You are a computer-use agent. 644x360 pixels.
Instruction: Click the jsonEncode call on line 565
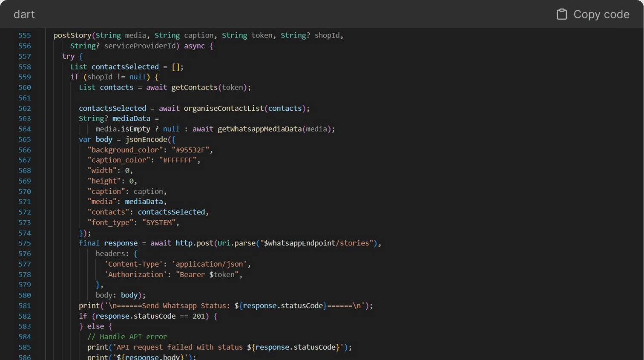pos(146,139)
